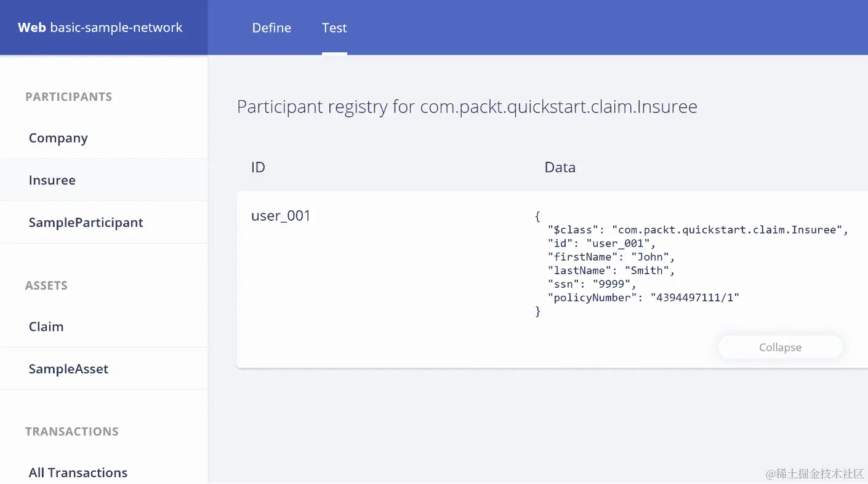The height and width of the screenshot is (484, 868).
Task: Click the TRANSACTIONS section label
Action: click(71, 431)
